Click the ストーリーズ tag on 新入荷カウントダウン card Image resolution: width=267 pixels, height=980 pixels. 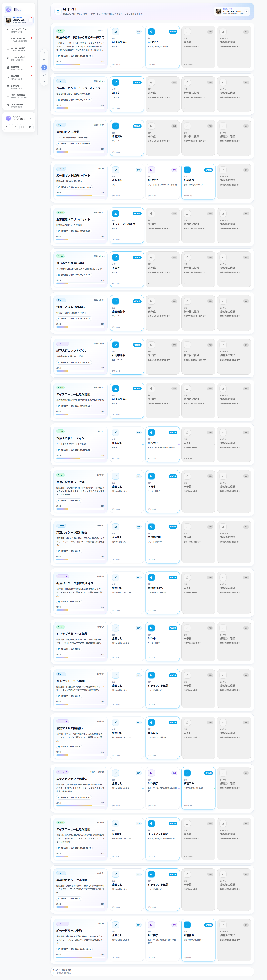pyautogui.click(x=63, y=344)
